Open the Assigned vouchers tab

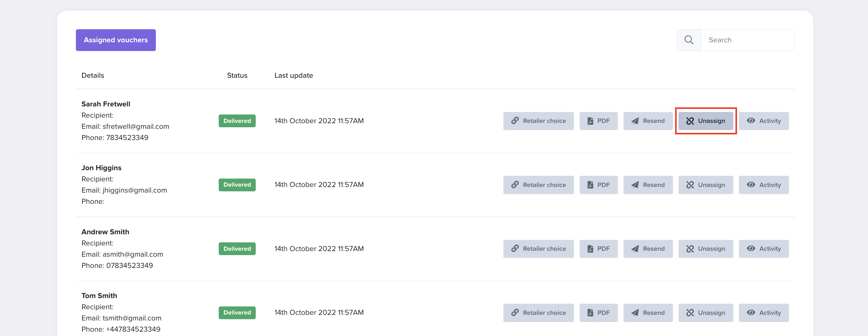(115, 40)
